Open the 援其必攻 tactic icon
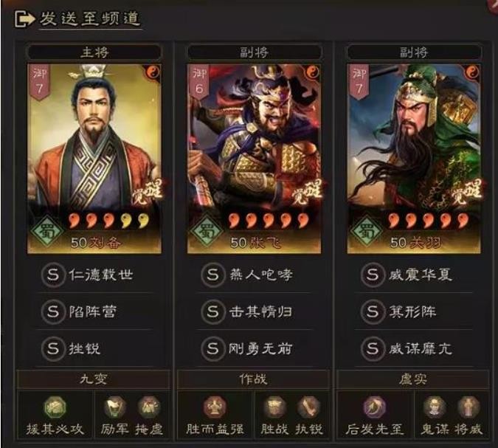 coord(55,407)
